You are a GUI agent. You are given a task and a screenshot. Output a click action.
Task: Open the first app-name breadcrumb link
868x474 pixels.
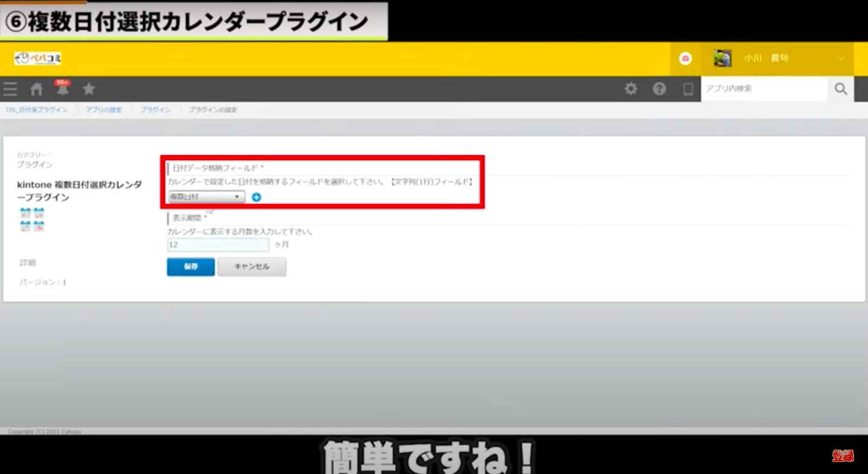click(x=36, y=110)
